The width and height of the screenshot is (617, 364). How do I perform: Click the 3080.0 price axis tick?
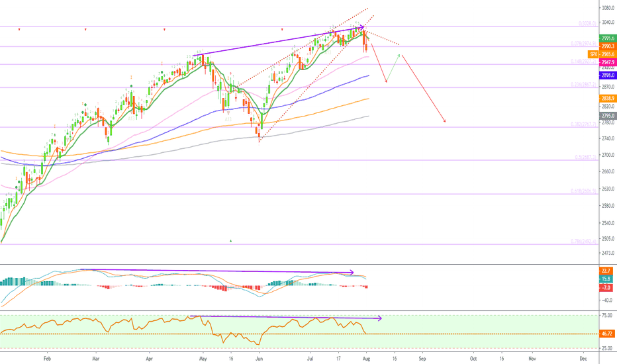click(608, 7)
